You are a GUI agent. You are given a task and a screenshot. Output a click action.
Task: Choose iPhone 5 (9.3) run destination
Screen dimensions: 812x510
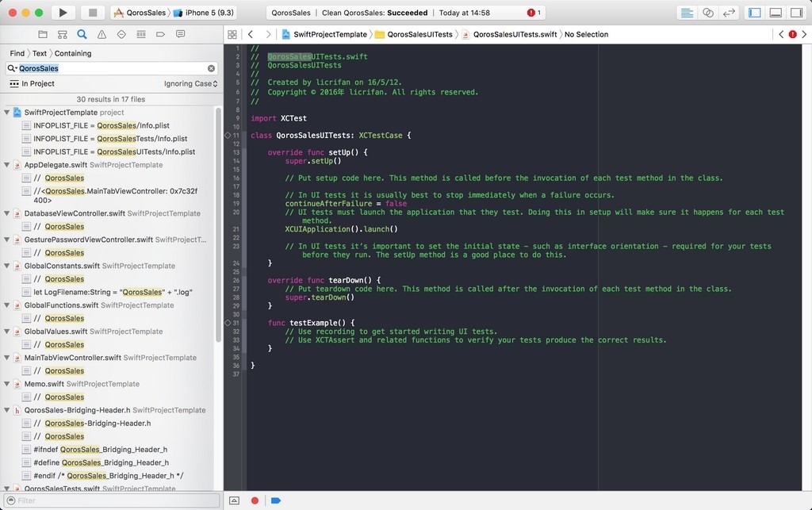click(204, 13)
